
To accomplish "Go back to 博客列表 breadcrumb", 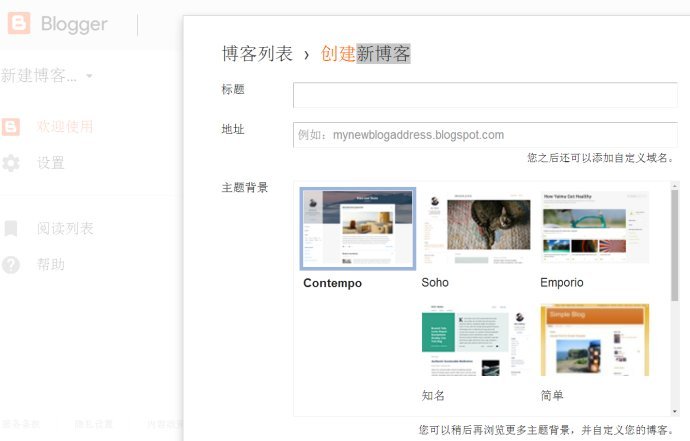I will click(x=257, y=54).
